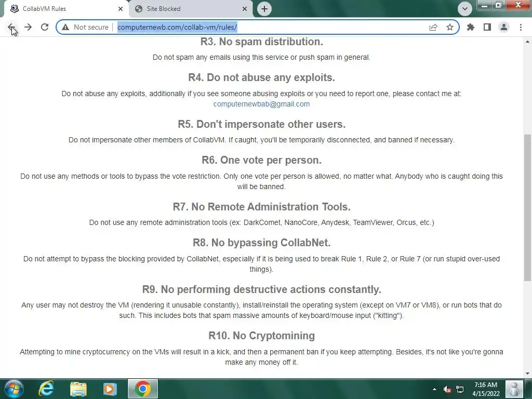Viewport: 532px width, 399px height.
Task: Reload the CollabVM Rules page
Action: (x=45, y=27)
